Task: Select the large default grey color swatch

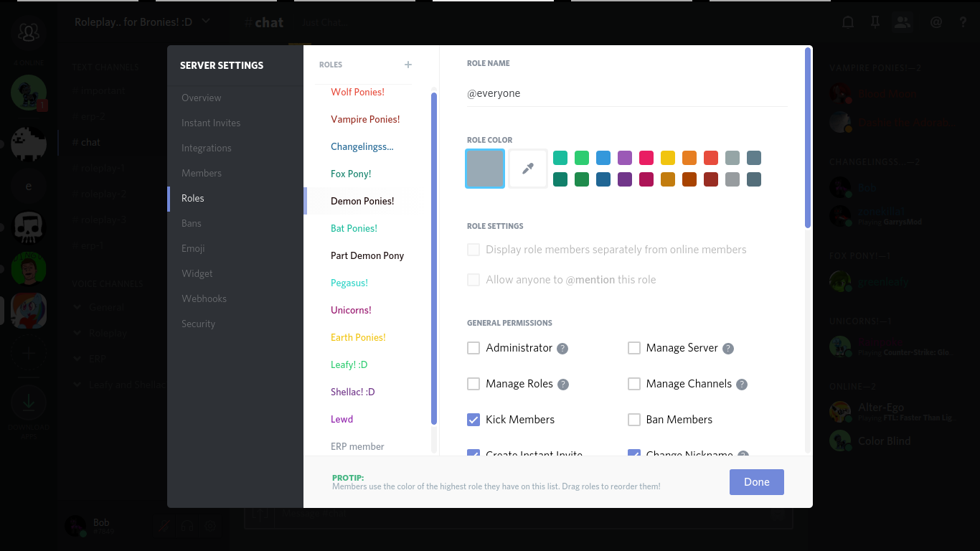Action: pos(485,169)
